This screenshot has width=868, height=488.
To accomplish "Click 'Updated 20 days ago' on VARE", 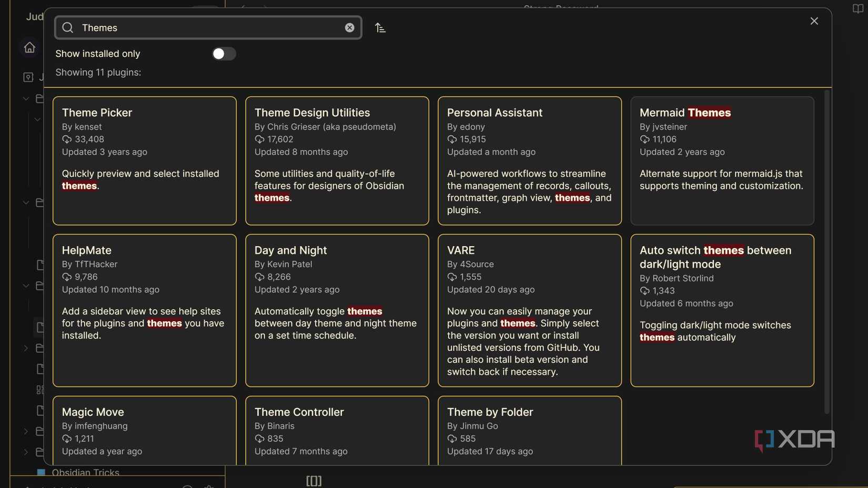I will coord(491,289).
